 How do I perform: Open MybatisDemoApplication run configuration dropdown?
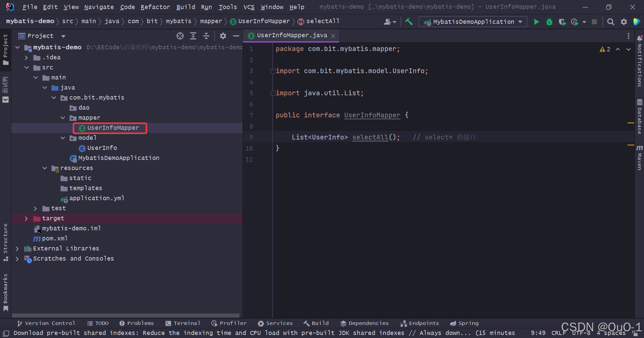[473, 22]
